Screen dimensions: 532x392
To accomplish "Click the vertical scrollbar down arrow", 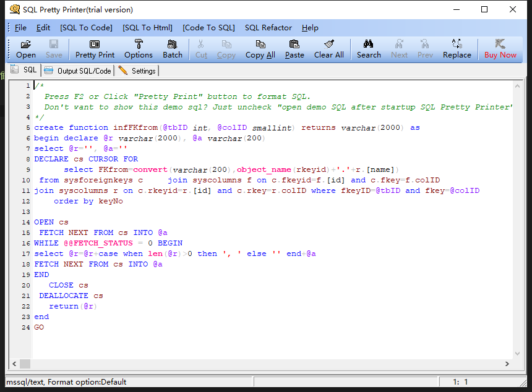I will [517, 353].
